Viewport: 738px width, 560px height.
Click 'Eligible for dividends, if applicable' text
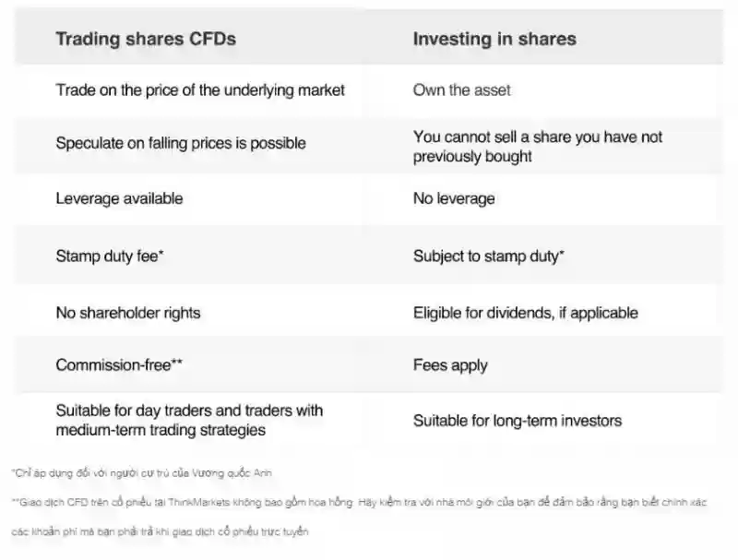click(x=526, y=313)
